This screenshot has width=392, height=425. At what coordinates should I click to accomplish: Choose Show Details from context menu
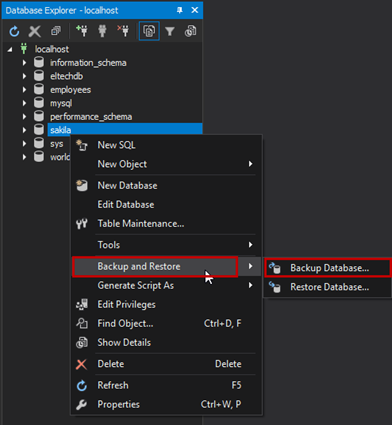(166, 342)
